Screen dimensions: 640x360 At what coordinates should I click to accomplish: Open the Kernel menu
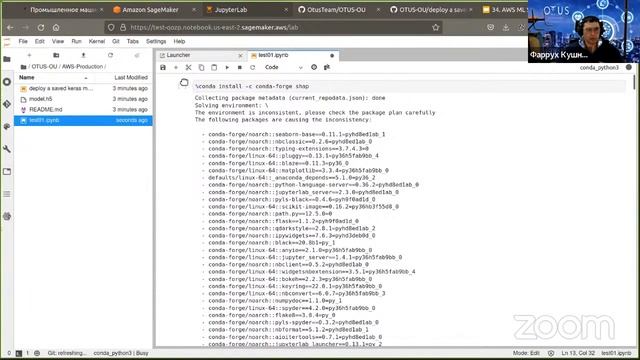97,42
